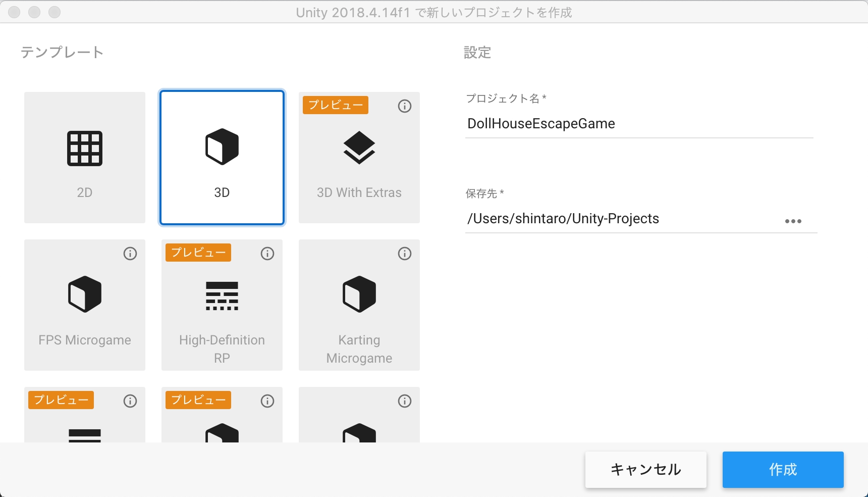Click the blue 作成 button
868x497 pixels.
click(783, 470)
